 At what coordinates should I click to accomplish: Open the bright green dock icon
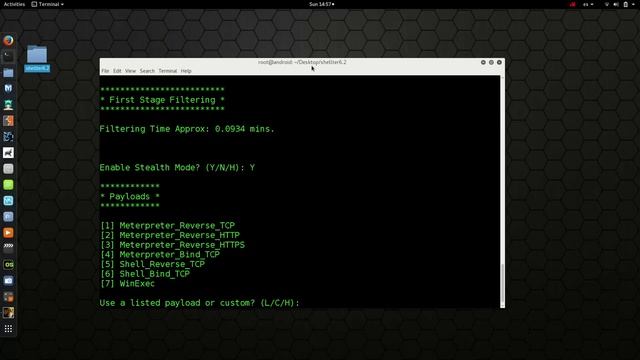tap(8, 184)
